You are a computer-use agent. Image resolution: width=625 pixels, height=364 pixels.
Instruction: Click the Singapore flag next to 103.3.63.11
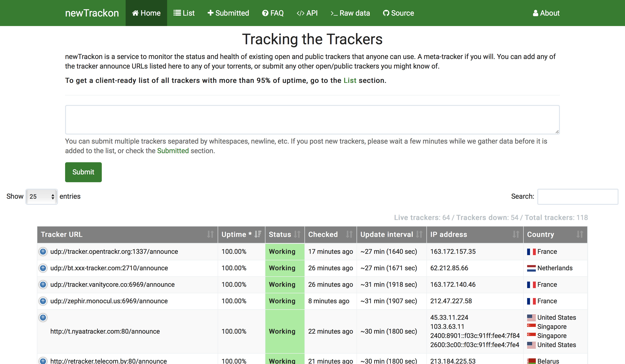click(531, 326)
